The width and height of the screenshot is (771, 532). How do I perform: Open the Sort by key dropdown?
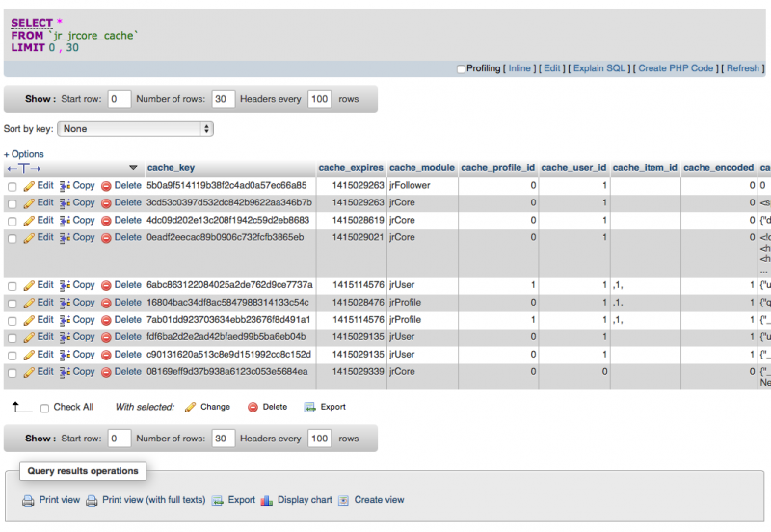[x=135, y=128]
